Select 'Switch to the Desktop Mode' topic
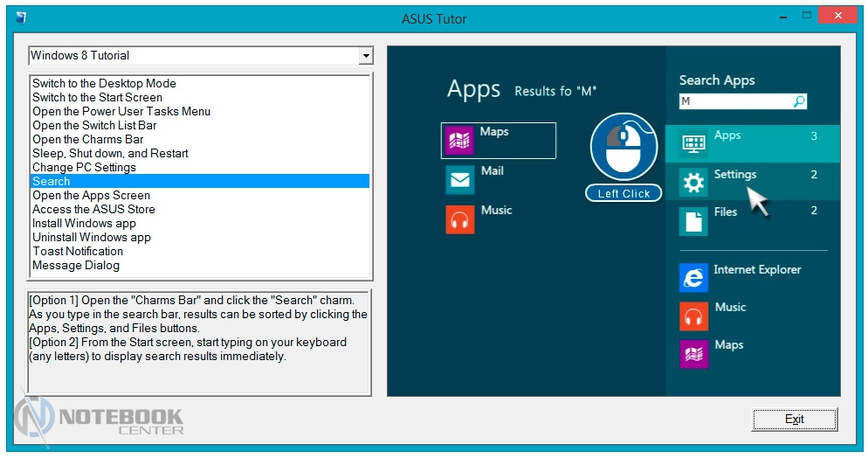 pyautogui.click(x=104, y=83)
